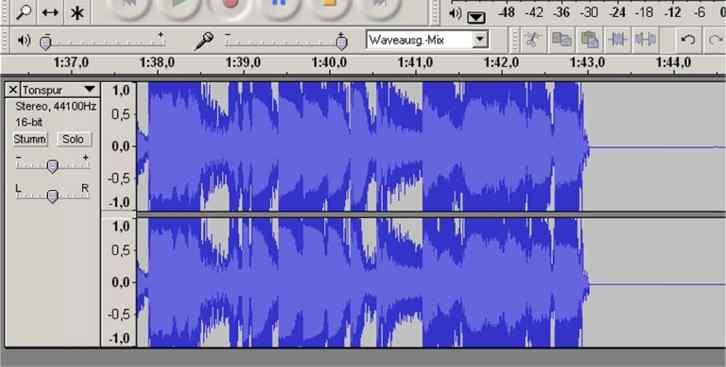Click the -48 mark on meter scale
The width and height of the screenshot is (726, 367).
(506, 13)
